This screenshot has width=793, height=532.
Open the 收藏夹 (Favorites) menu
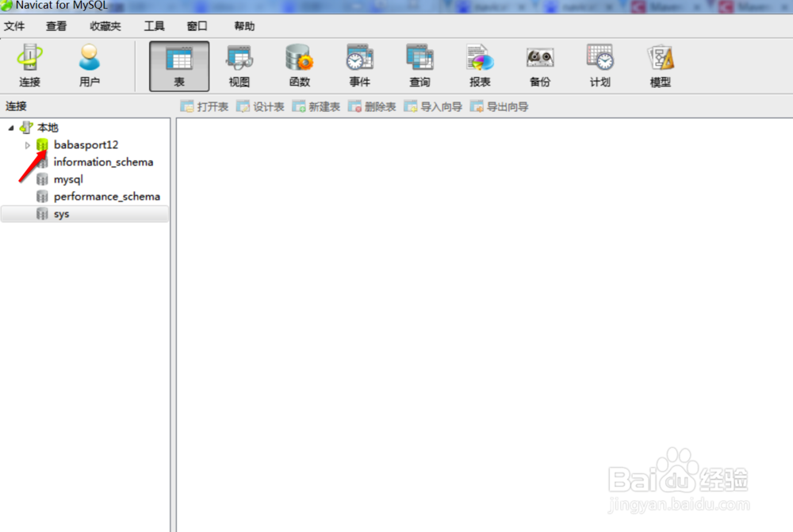point(105,26)
